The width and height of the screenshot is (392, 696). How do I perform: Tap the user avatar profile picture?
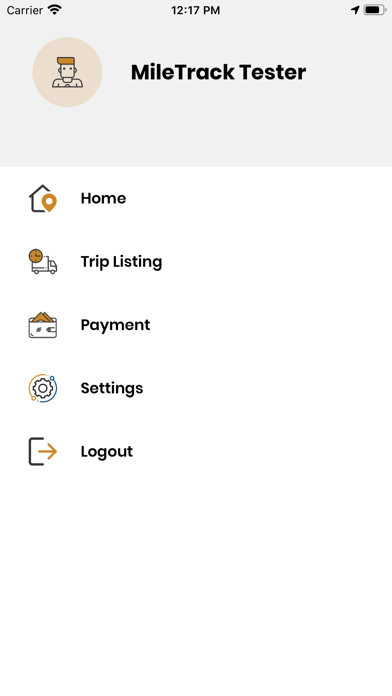click(67, 72)
